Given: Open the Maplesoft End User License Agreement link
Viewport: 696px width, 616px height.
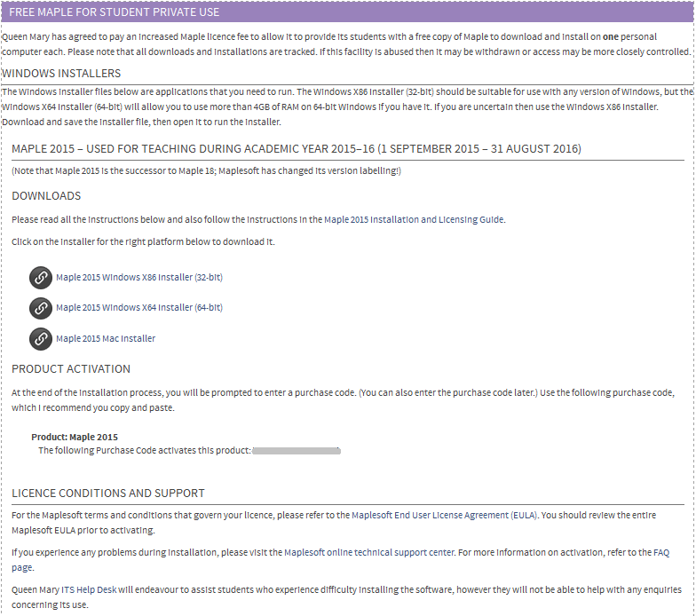Looking at the screenshot, I should click(x=444, y=515).
